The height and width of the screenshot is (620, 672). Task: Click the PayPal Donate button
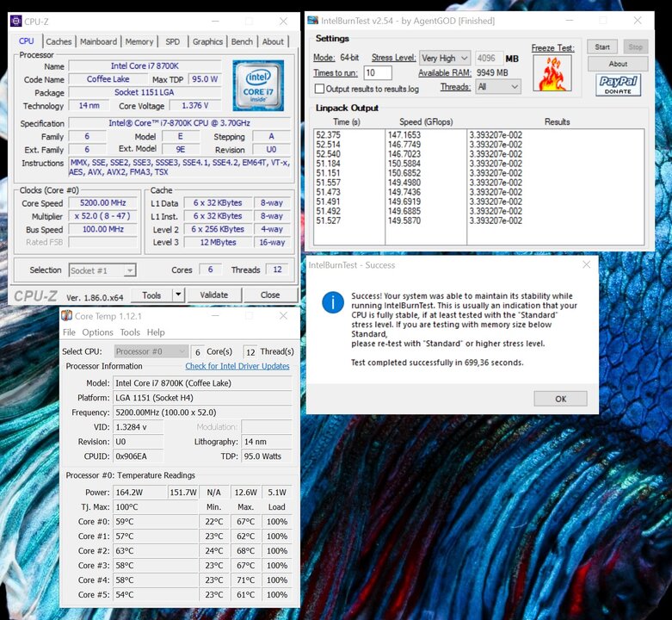tap(618, 84)
